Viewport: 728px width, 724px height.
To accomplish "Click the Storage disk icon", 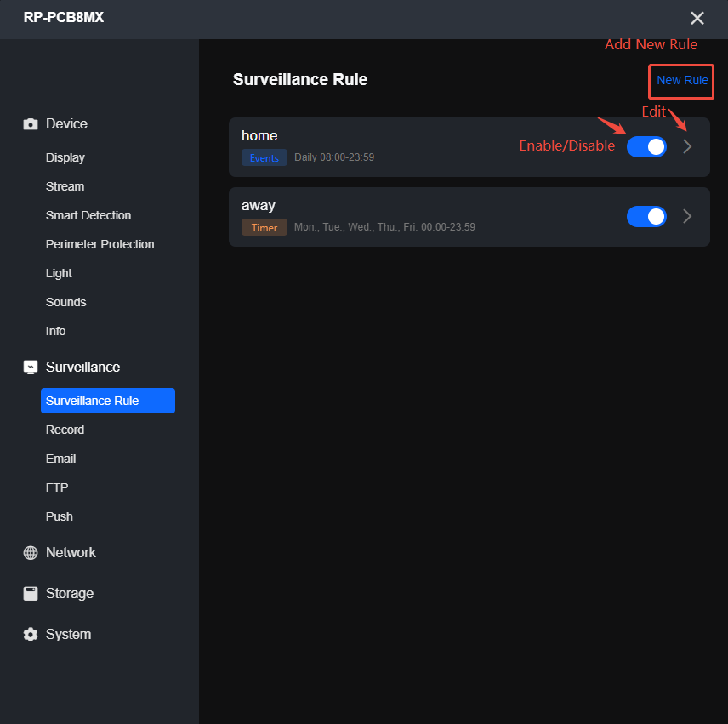I will click(30, 593).
